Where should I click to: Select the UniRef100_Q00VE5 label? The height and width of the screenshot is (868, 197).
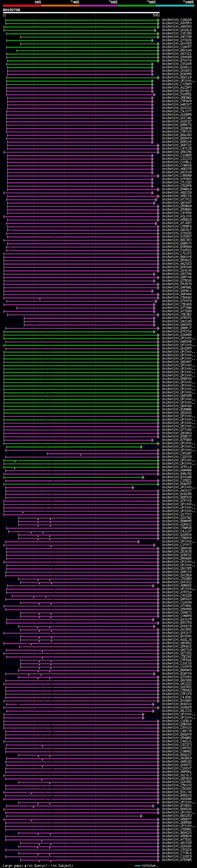tap(177, 43)
